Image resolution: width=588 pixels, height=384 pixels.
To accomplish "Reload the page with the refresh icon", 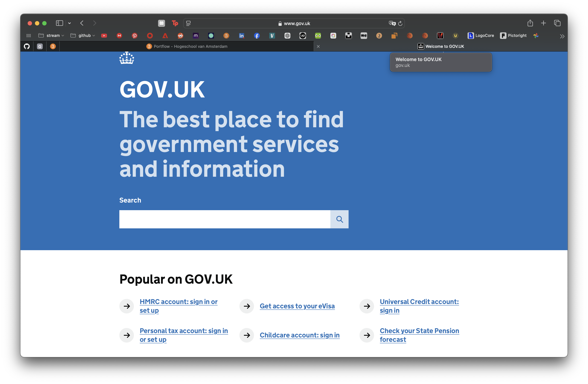I will click(x=400, y=23).
